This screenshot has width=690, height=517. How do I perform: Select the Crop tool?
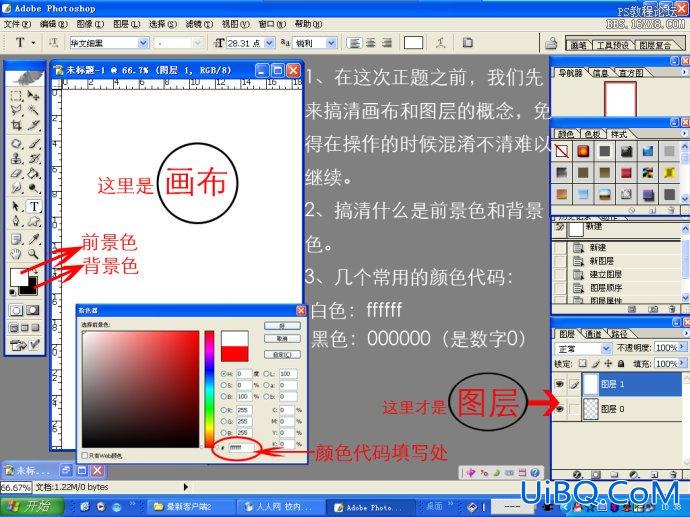[x=17, y=125]
